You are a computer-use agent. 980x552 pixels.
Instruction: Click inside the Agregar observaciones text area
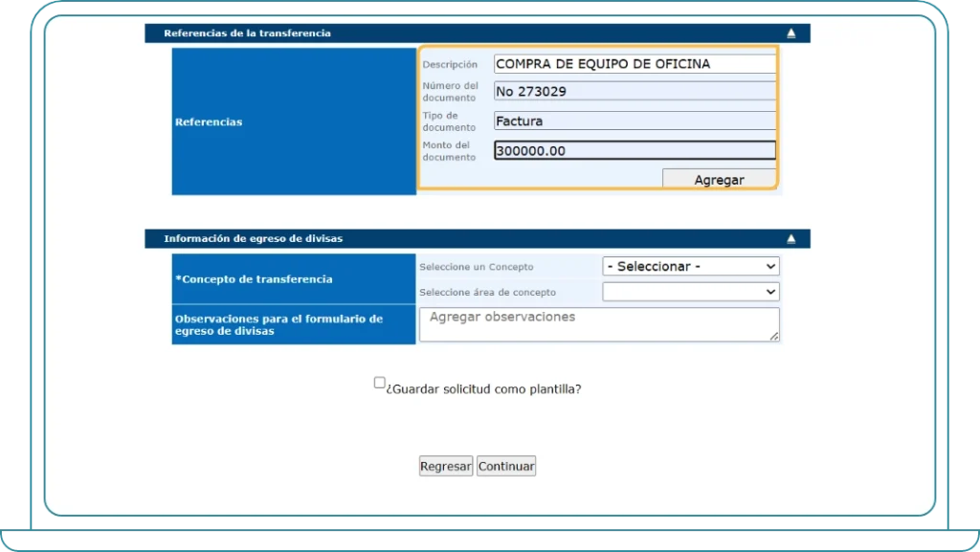point(599,323)
